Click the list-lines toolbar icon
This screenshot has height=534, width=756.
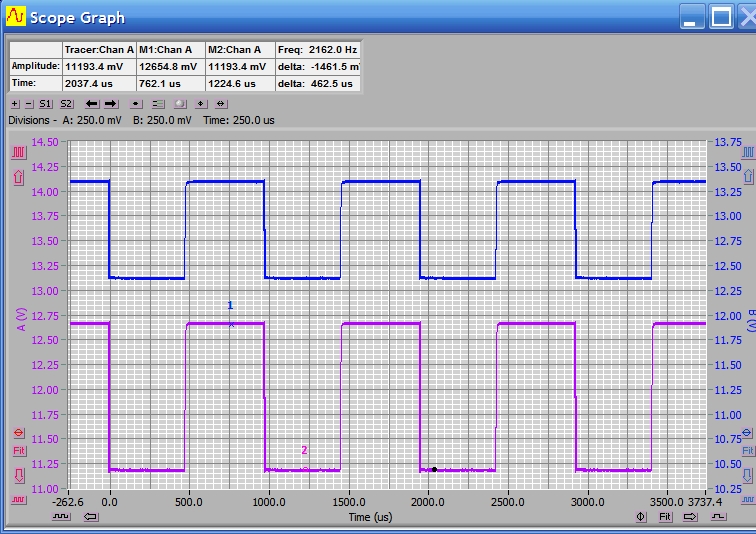click(x=158, y=104)
